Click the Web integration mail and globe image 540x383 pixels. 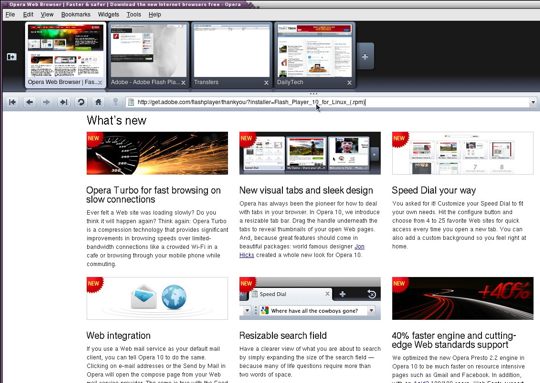(157, 298)
